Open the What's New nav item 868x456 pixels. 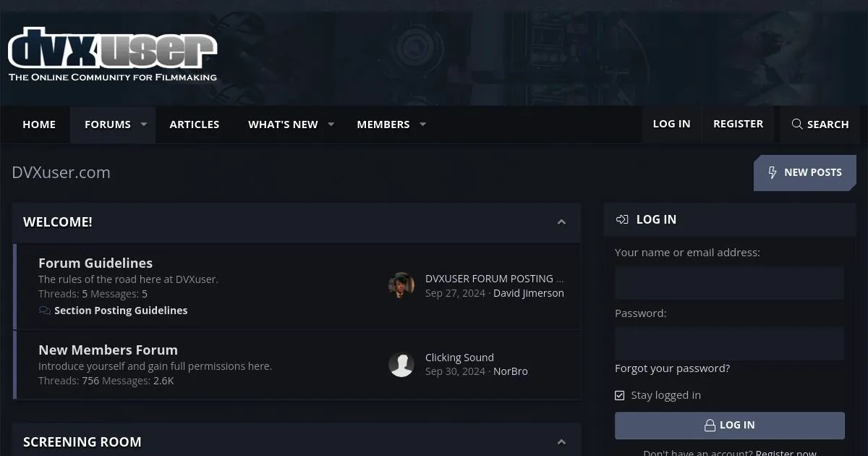[x=283, y=124]
